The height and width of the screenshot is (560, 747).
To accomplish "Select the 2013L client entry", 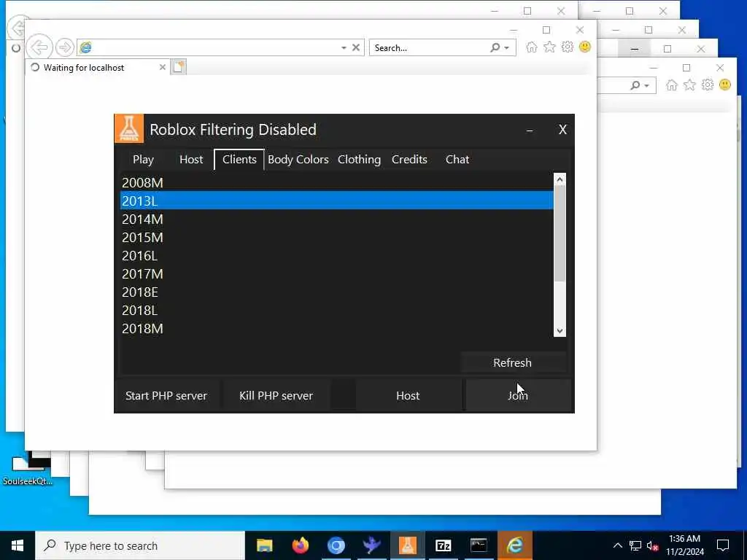I will tap(336, 201).
